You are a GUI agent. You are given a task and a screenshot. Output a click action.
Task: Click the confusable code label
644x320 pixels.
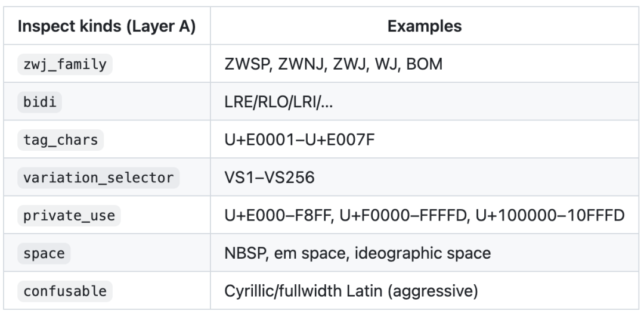coord(65,291)
